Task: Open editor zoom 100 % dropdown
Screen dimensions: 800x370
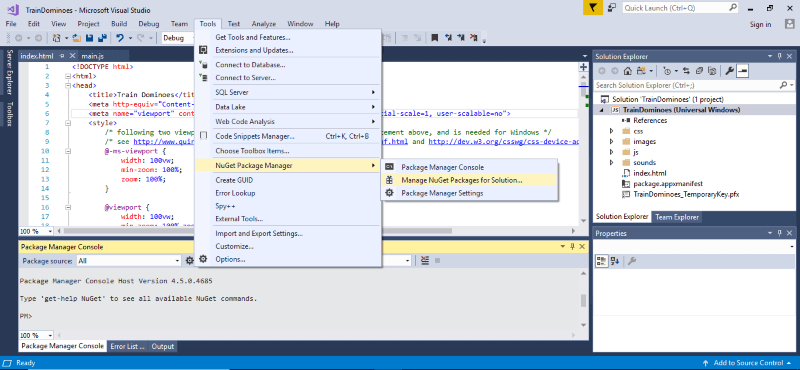Action: [36, 231]
